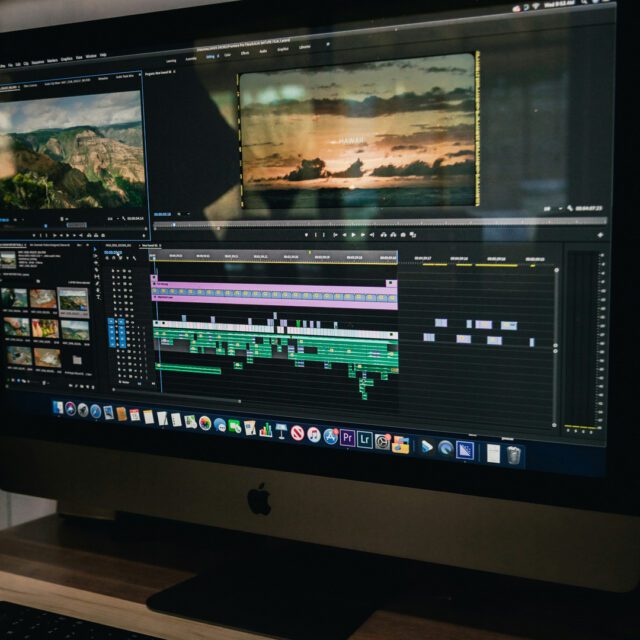The width and height of the screenshot is (640, 640).
Task: Click blue playhead timecode in timeline
Action: coord(113,253)
